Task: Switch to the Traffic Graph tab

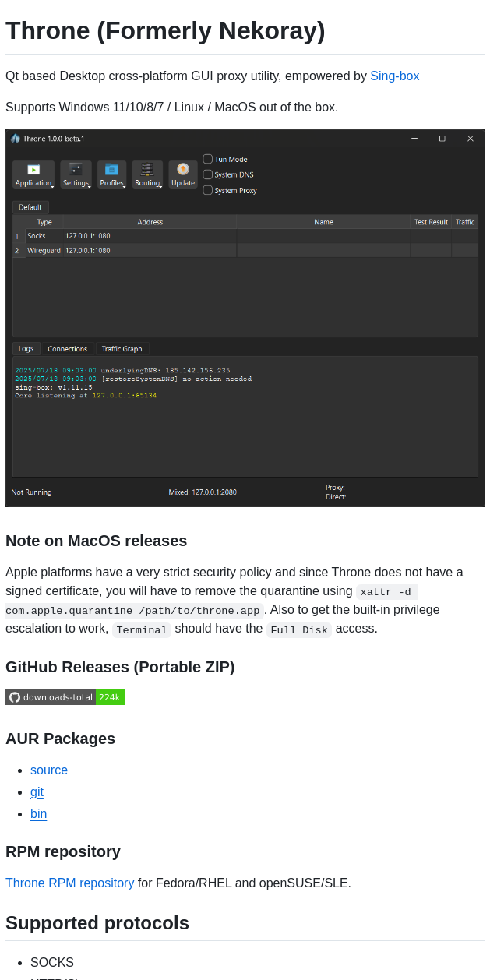Action: [x=122, y=349]
